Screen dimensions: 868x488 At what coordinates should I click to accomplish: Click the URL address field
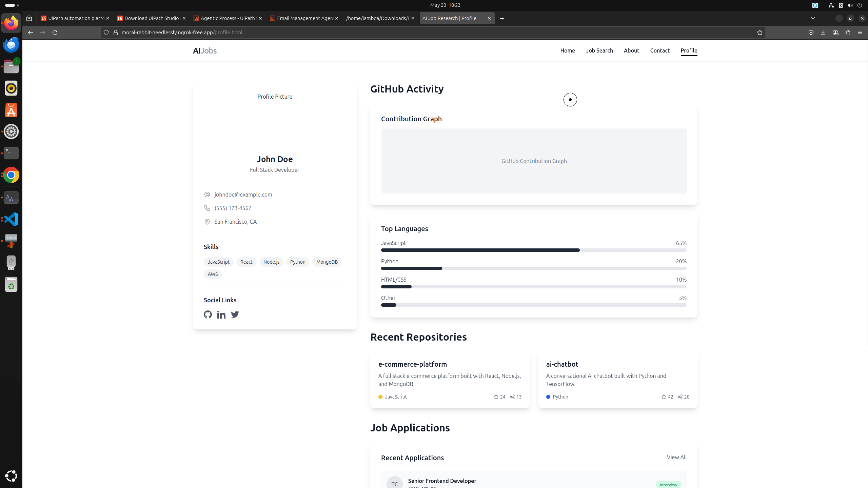click(x=407, y=33)
